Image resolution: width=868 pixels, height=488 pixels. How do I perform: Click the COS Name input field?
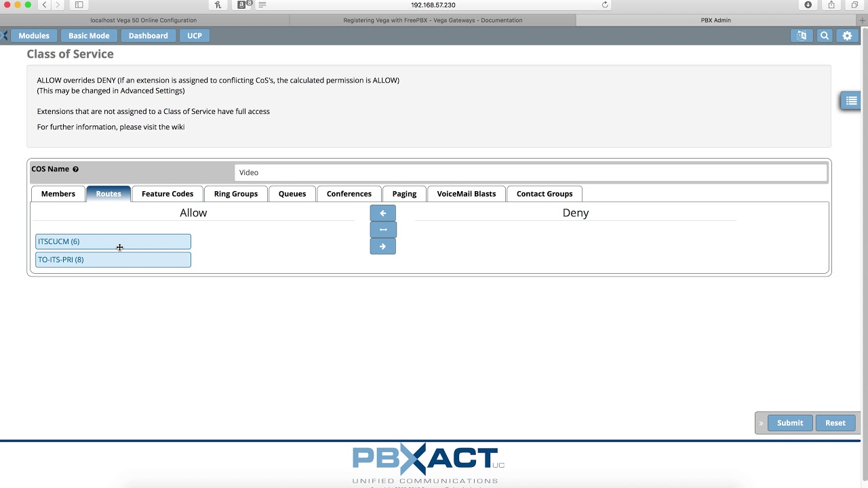click(x=531, y=173)
